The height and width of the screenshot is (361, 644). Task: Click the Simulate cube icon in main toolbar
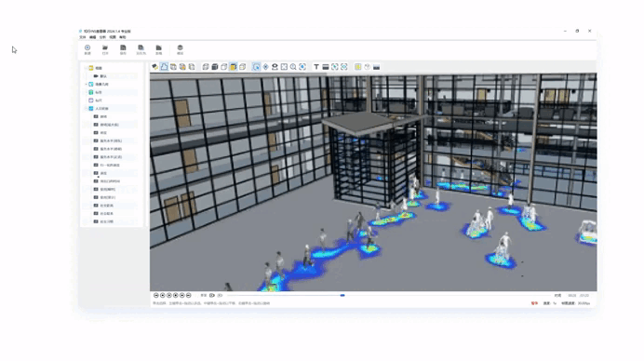tap(180, 47)
